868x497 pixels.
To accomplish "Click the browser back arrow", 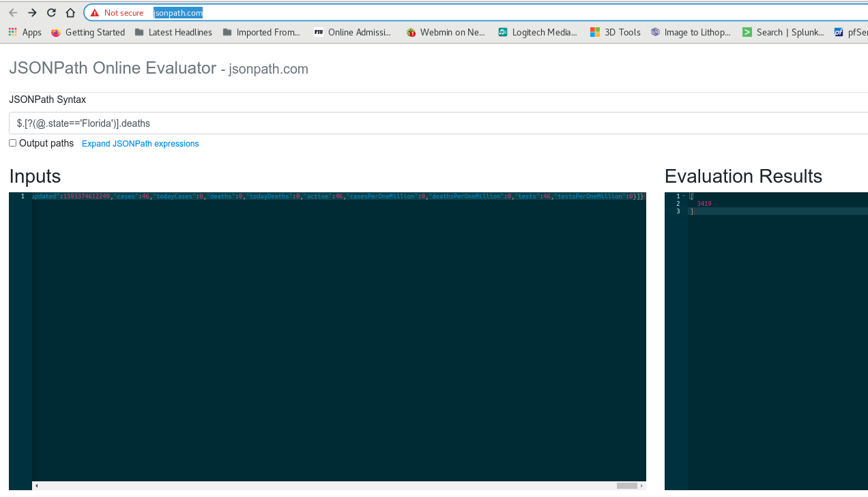I will click(13, 13).
